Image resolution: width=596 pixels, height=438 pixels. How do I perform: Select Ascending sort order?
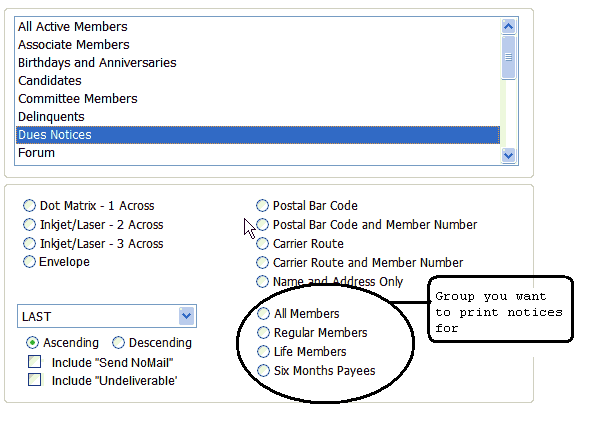pos(32,343)
